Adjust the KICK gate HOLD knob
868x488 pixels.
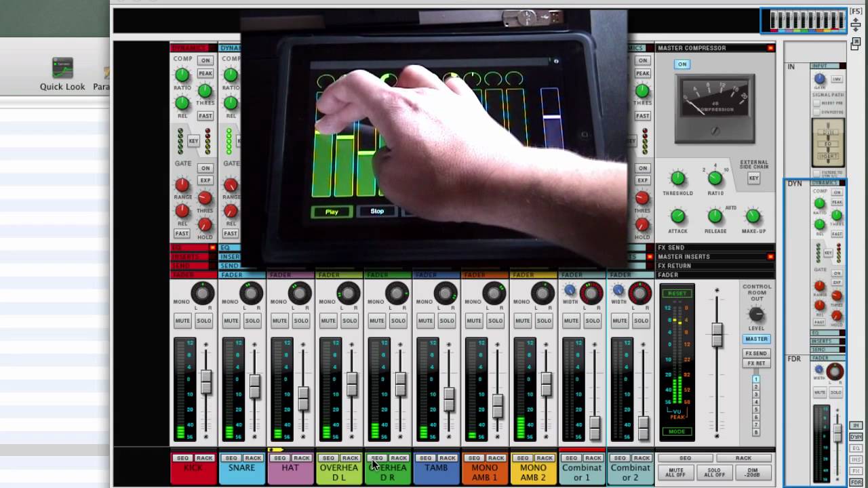205,224
